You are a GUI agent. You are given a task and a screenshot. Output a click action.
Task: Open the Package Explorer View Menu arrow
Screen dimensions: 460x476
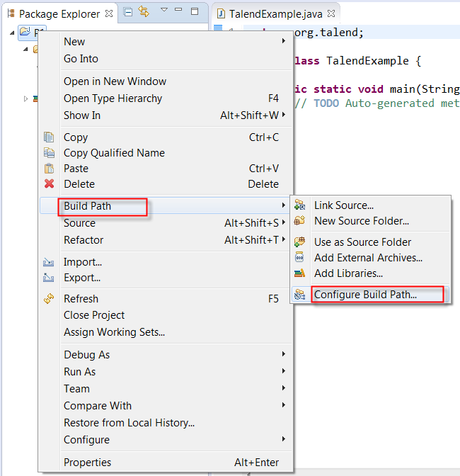(163, 11)
